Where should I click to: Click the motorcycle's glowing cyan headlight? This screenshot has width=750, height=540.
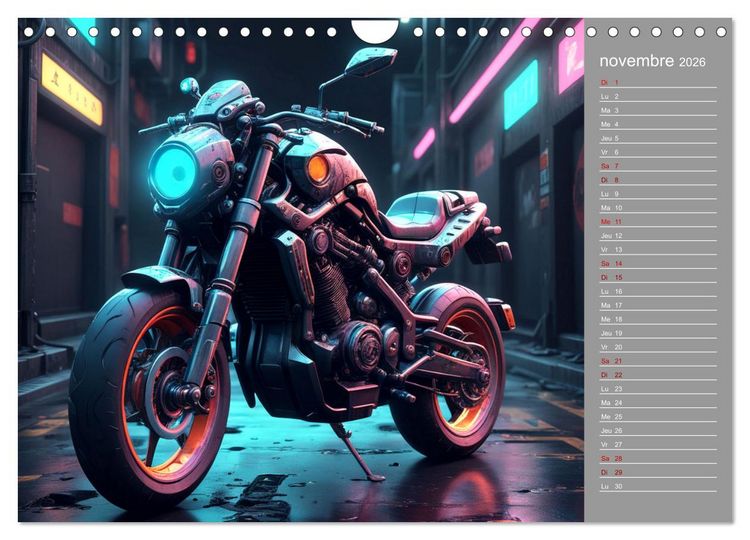(x=173, y=172)
